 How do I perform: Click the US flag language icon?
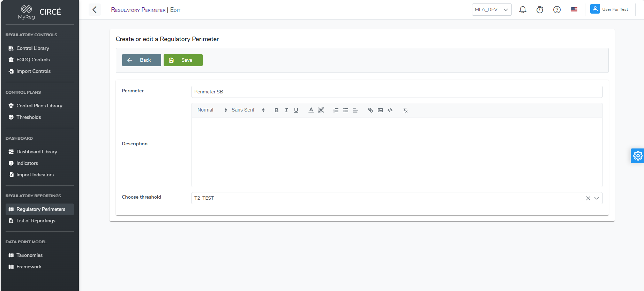pos(574,10)
